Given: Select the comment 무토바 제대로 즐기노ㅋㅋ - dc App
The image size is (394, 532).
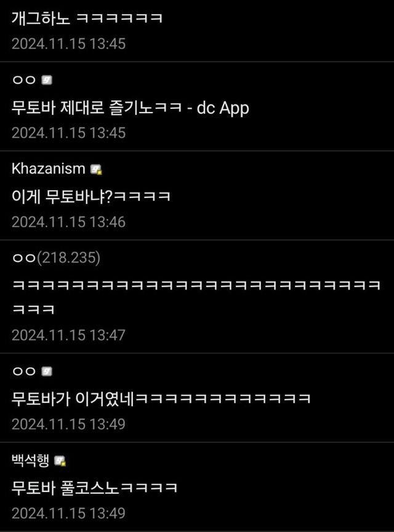Looking at the screenshot, I should point(130,108).
